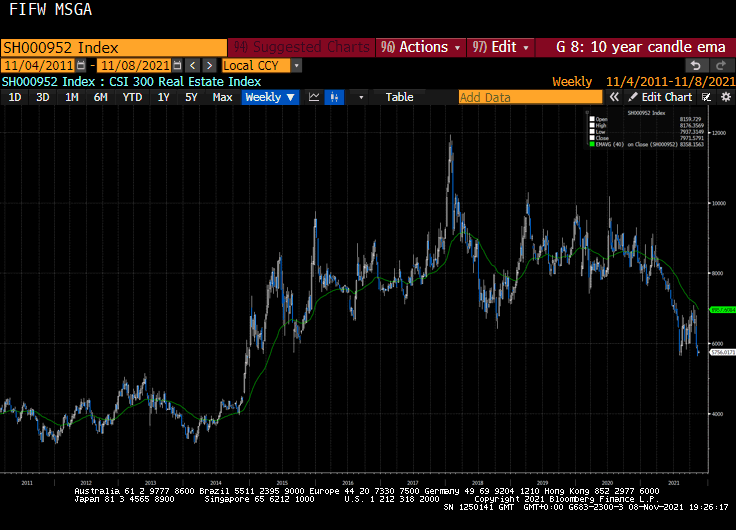
Task: Click the Weekly date range summary text
Action: 644,82
